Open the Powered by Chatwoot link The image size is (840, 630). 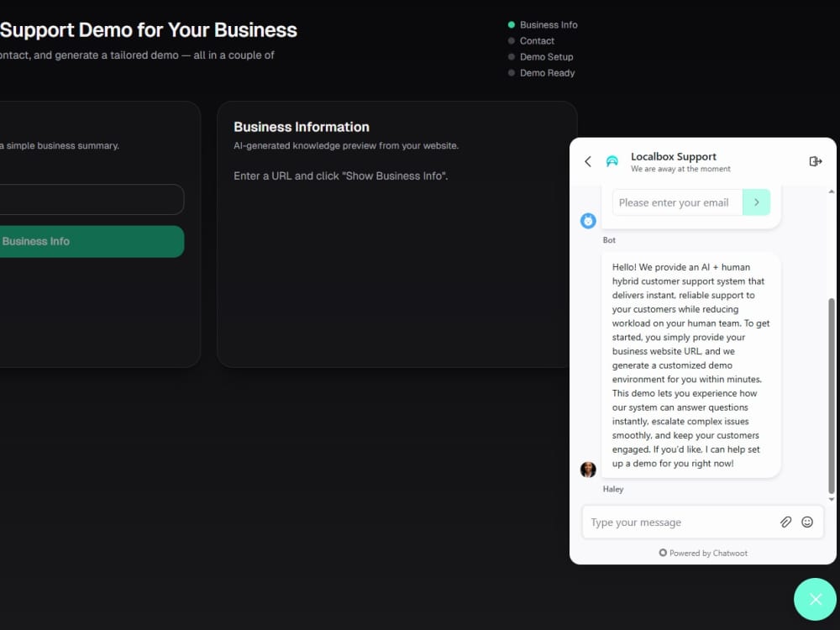[703, 553]
